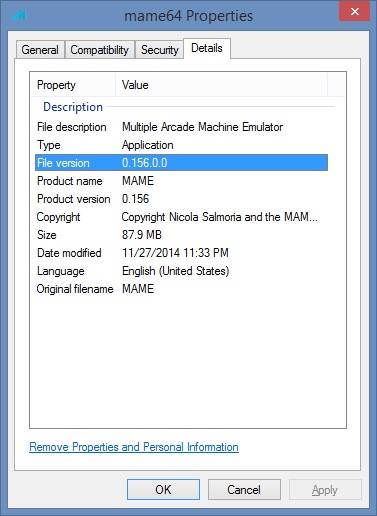Select the Product version row

181,199
